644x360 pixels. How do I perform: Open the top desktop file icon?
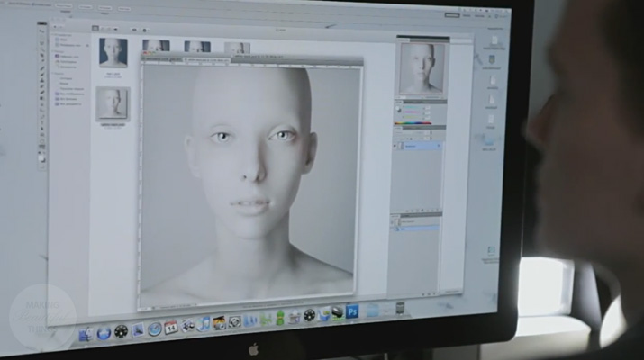[494, 40]
